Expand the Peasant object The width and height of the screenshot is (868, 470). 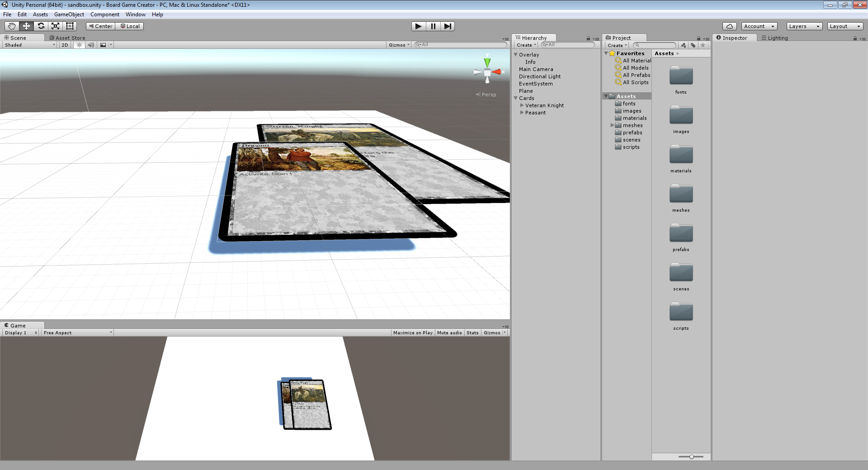(522, 113)
